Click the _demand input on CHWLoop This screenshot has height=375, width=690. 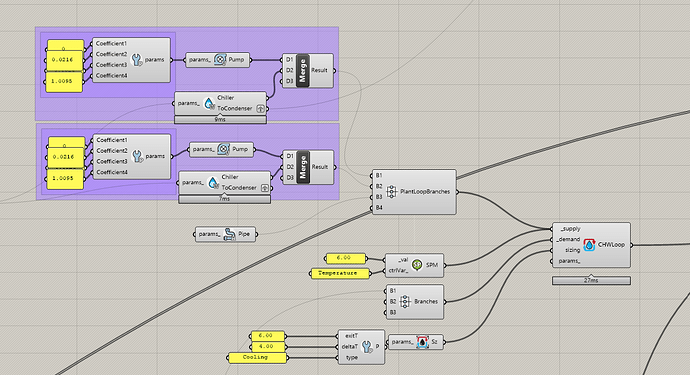[x=568, y=239]
